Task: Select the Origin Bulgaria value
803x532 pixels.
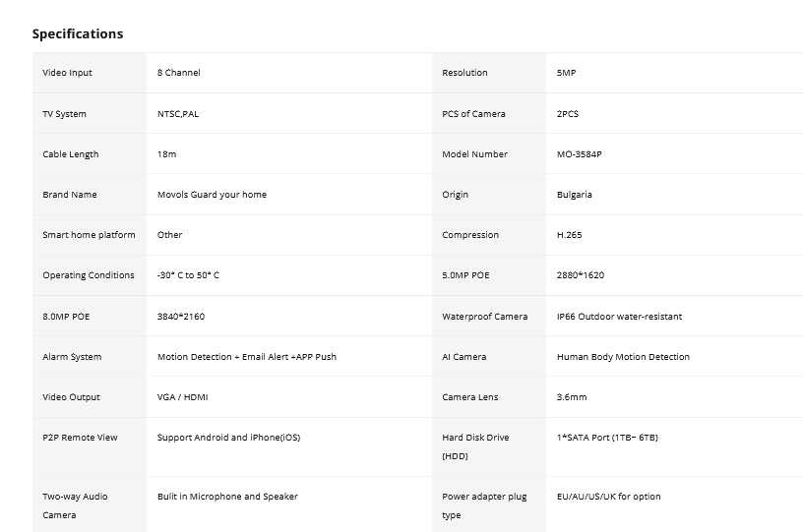Action: (575, 195)
